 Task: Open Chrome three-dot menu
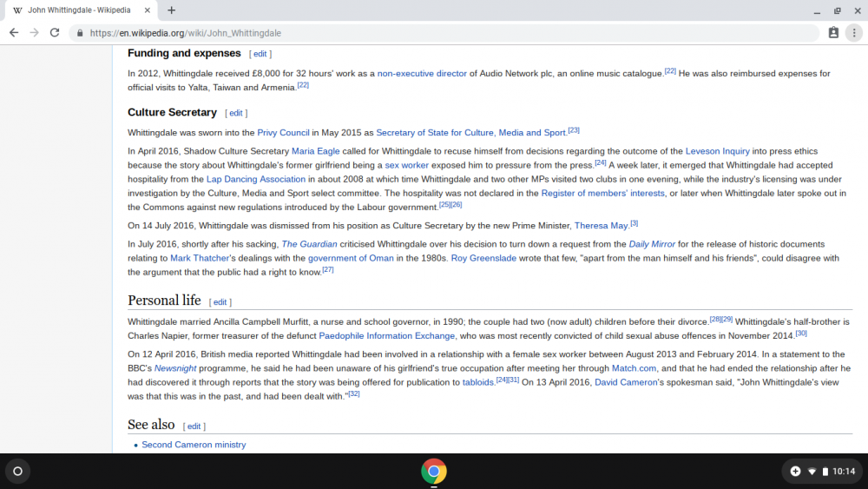click(x=854, y=33)
